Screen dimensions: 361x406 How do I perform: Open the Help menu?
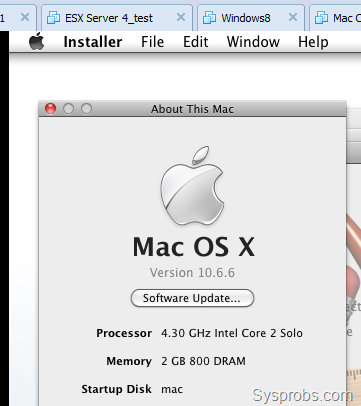click(313, 42)
